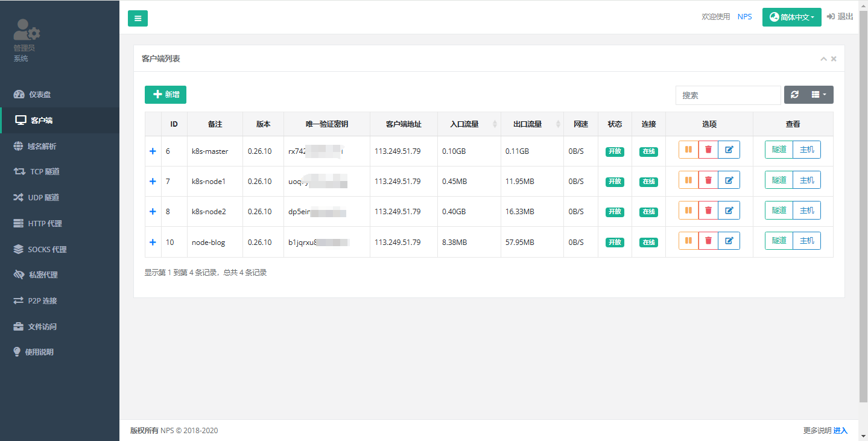Delete the node-blog client
Image resolution: width=868 pixels, height=441 pixels.
click(708, 241)
